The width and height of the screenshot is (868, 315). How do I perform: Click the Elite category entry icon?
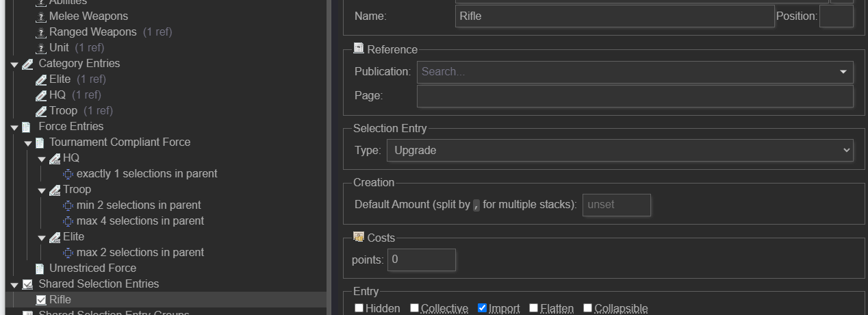tap(41, 79)
